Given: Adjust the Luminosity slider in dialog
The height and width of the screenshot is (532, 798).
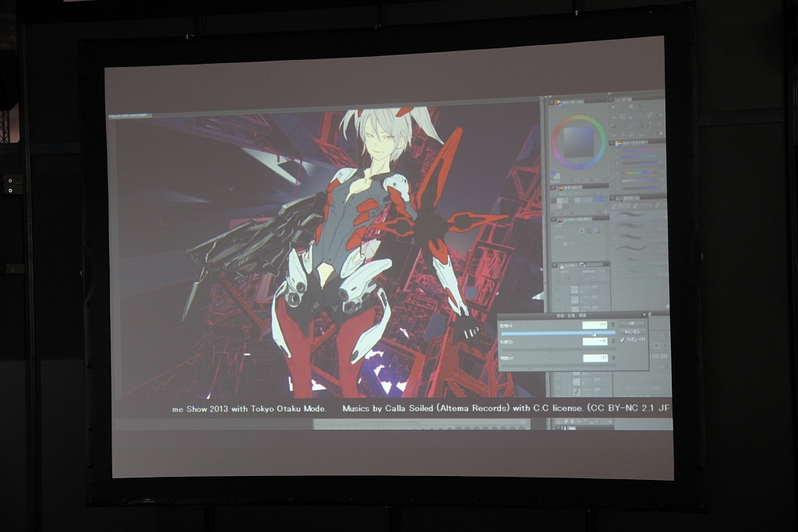Looking at the screenshot, I should point(559,366).
